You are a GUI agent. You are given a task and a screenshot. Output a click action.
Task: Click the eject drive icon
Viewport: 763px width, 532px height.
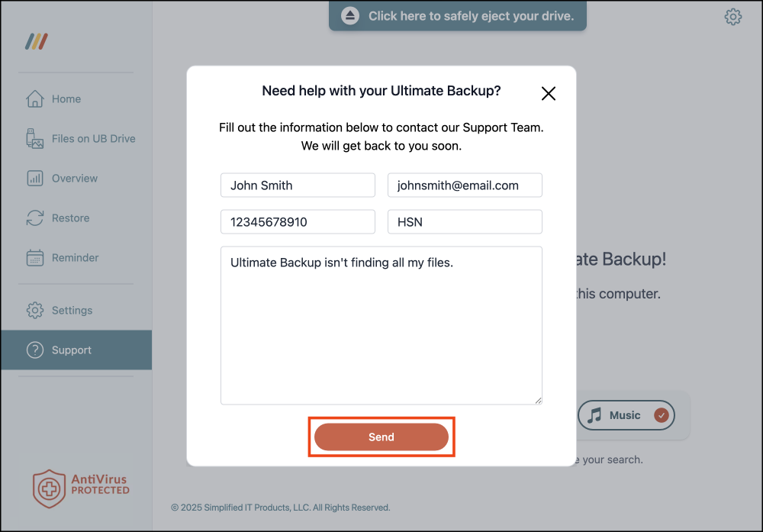click(350, 15)
